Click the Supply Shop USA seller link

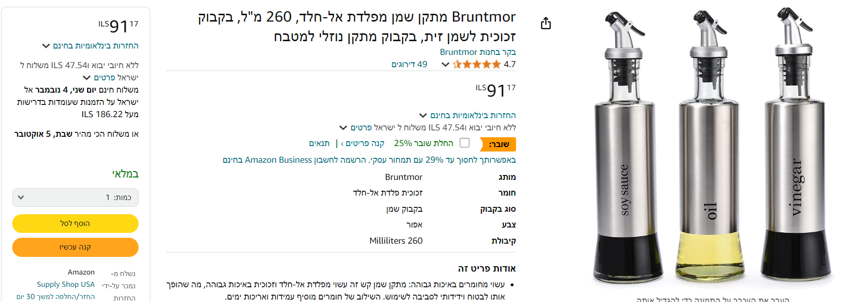click(x=66, y=284)
